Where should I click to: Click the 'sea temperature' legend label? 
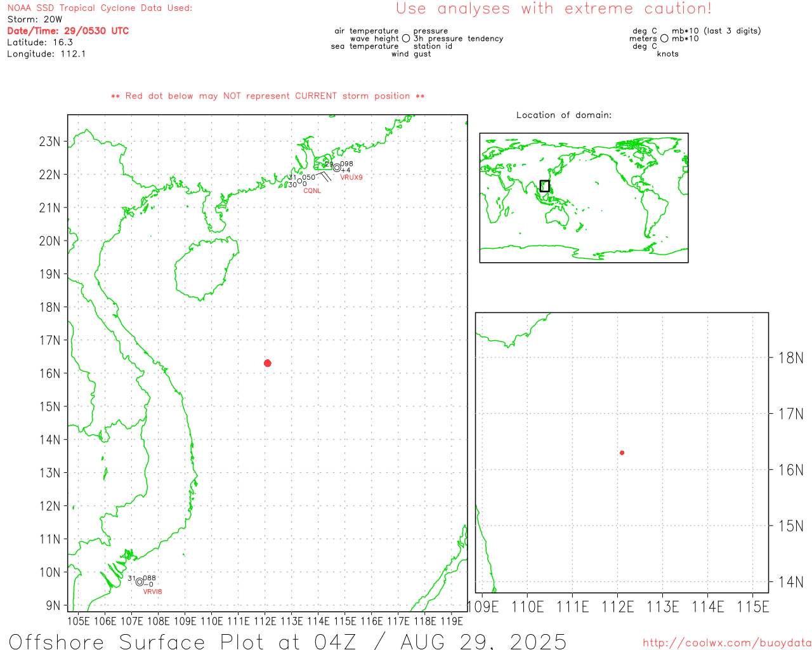pos(365,46)
